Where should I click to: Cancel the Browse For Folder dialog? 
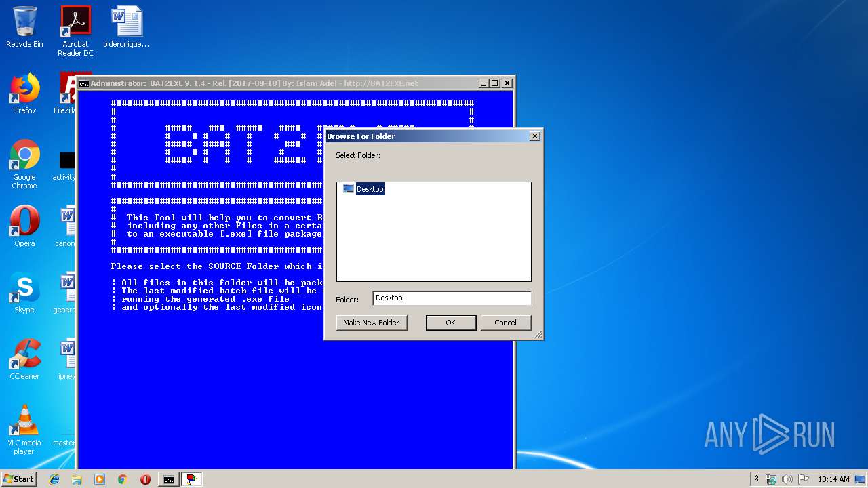pyautogui.click(x=505, y=323)
